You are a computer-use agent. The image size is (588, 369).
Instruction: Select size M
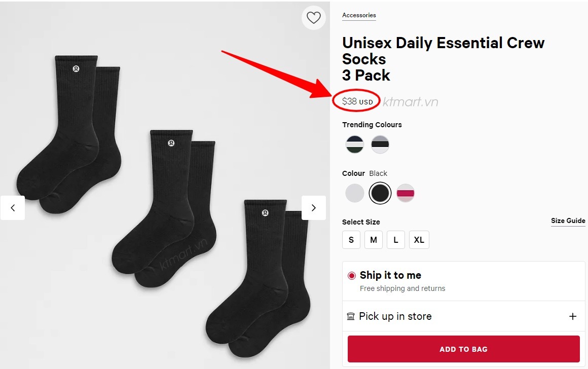point(374,240)
